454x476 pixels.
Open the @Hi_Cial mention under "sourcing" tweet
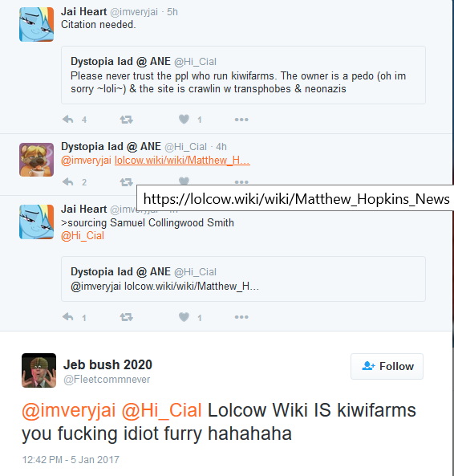click(x=83, y=235)
